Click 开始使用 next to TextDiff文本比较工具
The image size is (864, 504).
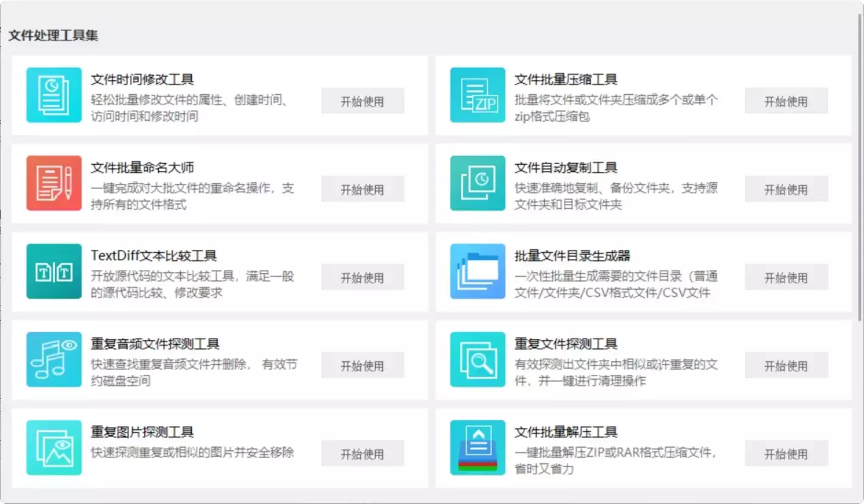click(362, 277)
